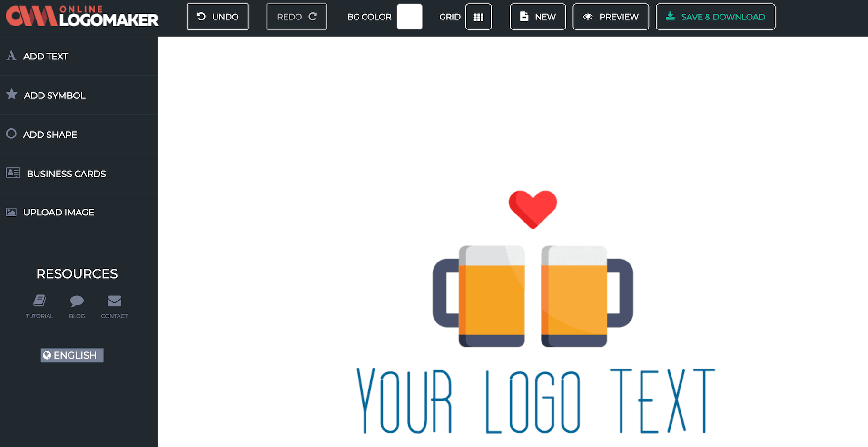This screenshot has height=447, width=868.
Task: Open the BG Color picker swatch
Action: 409,17
